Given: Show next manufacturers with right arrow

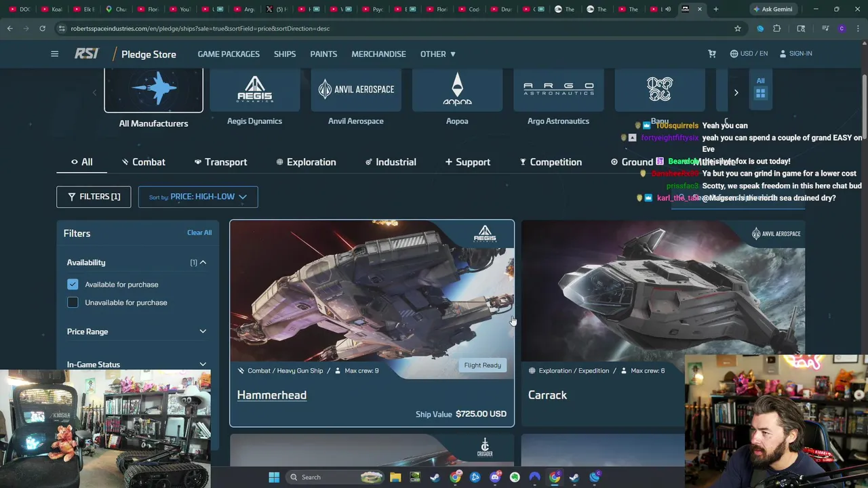Looking at the screenshot, I should pos(736,92).
